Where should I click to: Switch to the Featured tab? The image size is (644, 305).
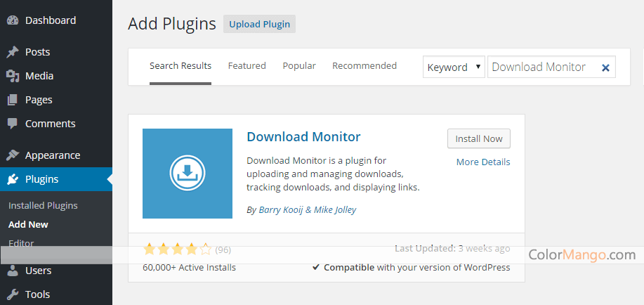click(x=247, y=66)
